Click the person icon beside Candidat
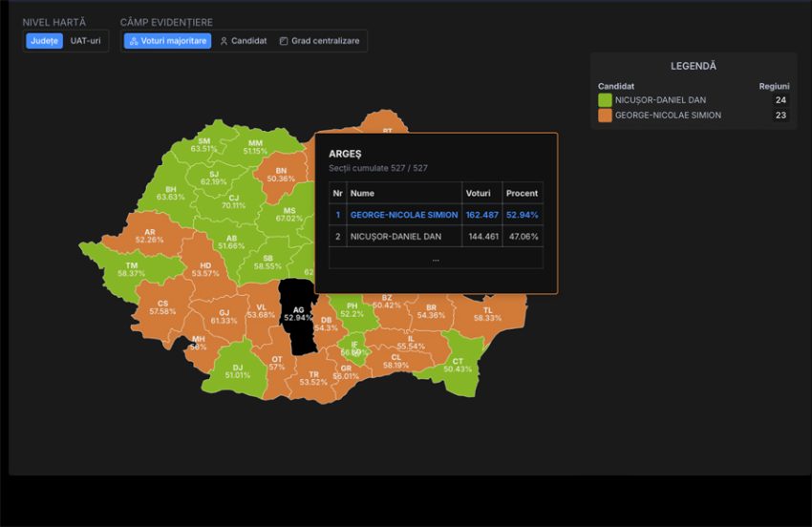 pyautogui.click(x=224, y=41)
